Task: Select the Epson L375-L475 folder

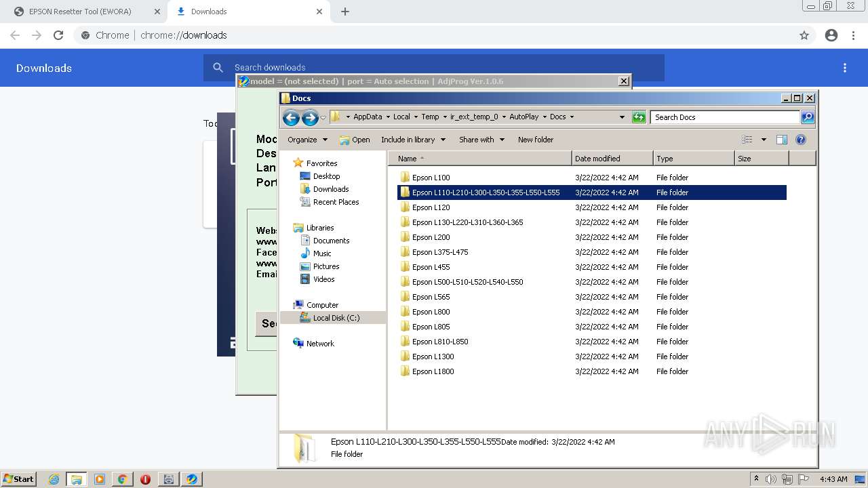Action: tap(592, 252)
